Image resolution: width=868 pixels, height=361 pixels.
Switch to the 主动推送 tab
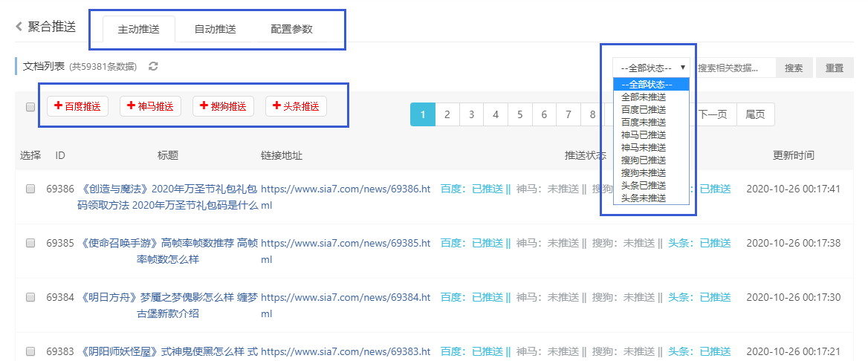139,30
